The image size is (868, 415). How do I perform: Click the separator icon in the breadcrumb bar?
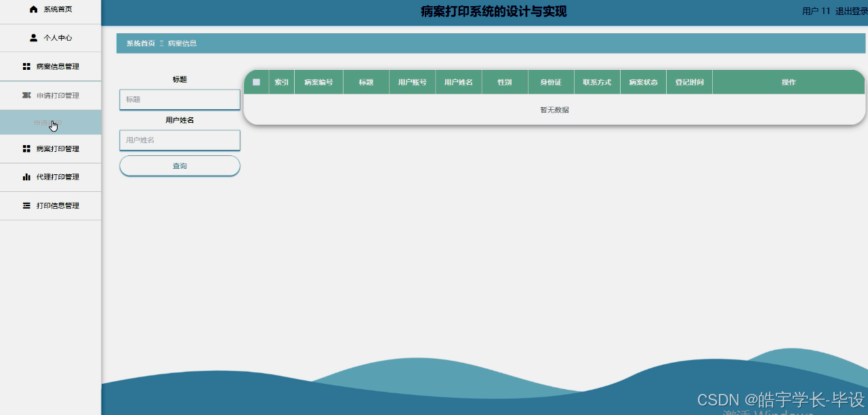[163, 43]
